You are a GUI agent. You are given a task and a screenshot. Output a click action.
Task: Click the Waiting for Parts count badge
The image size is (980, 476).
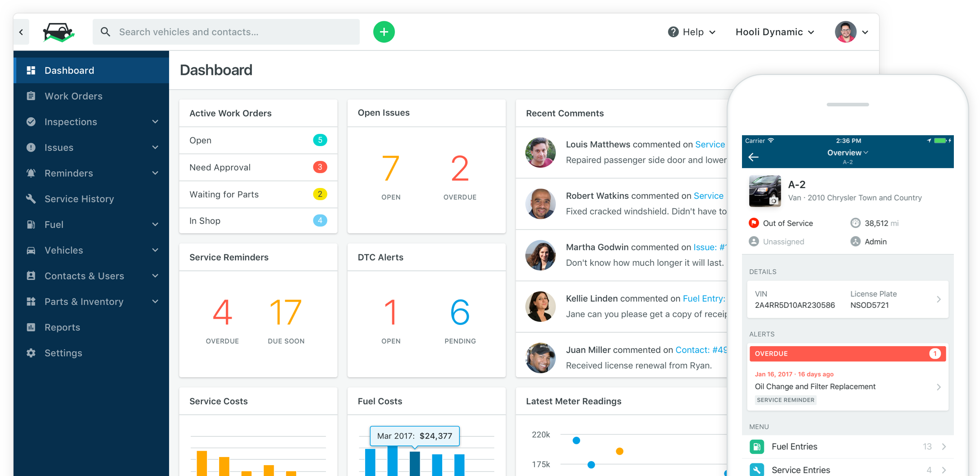click(x=320, y=194)
